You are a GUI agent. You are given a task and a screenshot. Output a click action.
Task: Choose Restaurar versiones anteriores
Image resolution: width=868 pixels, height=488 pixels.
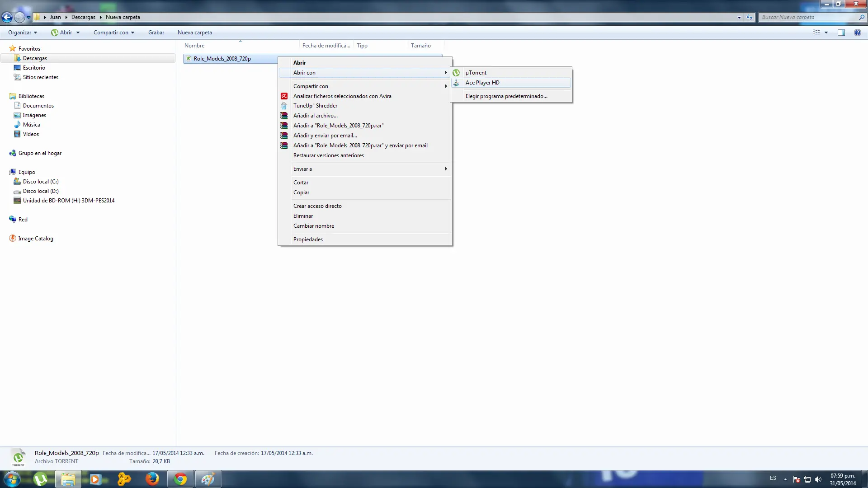click(x=365, y=155)
